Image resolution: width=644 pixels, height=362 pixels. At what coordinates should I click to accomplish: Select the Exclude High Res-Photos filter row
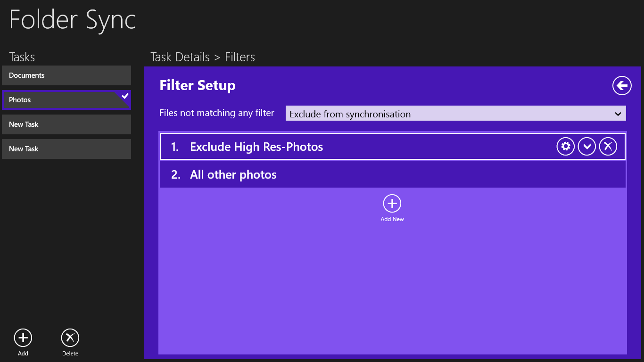[x=330, y=147]
